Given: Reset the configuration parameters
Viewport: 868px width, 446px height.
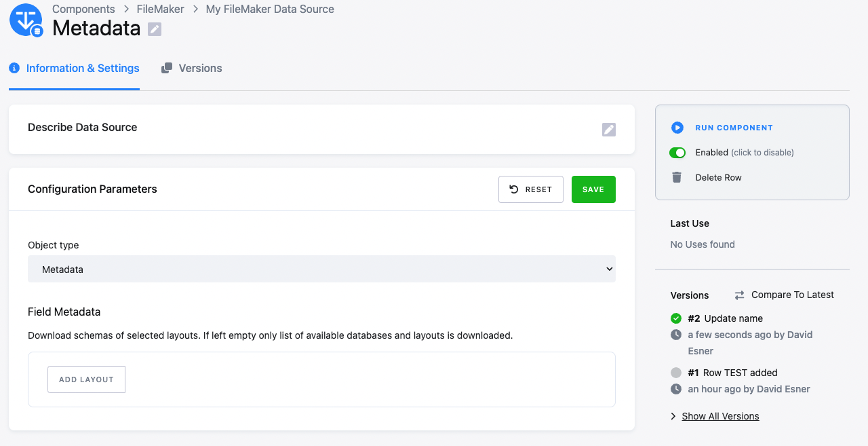Looking at the screenshot, I should 531,189.
